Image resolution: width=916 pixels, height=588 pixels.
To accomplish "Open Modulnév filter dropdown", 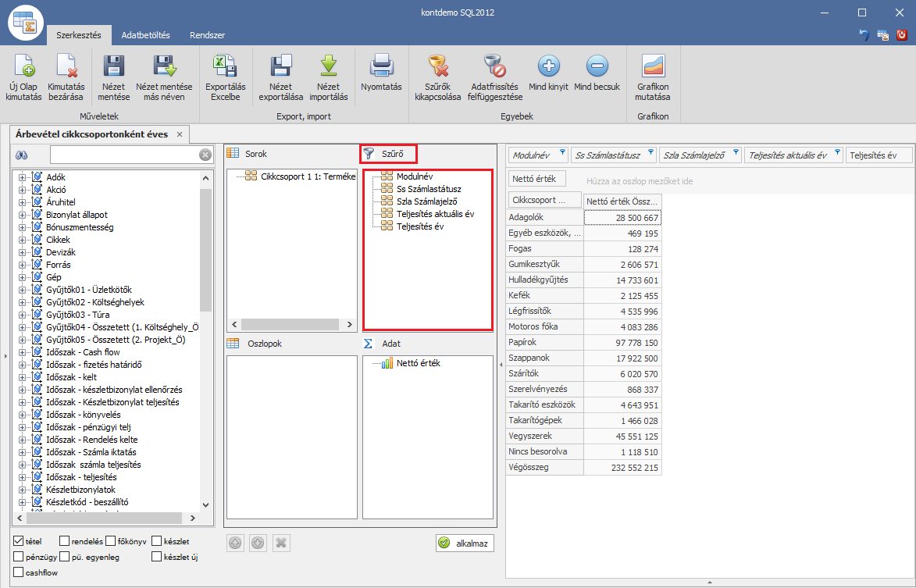I will coord(562,152).
